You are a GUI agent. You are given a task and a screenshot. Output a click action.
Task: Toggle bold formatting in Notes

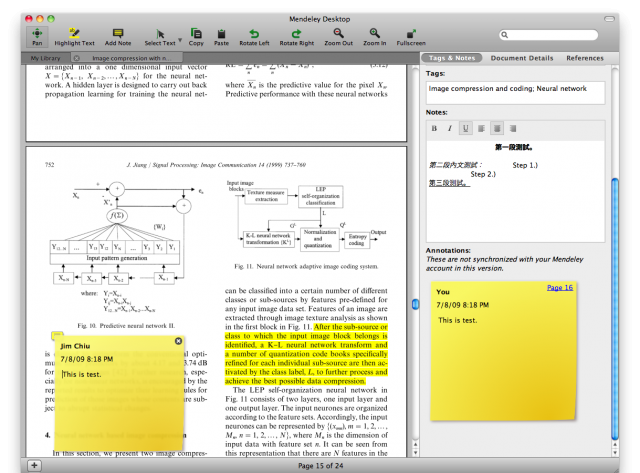[434, 129]
